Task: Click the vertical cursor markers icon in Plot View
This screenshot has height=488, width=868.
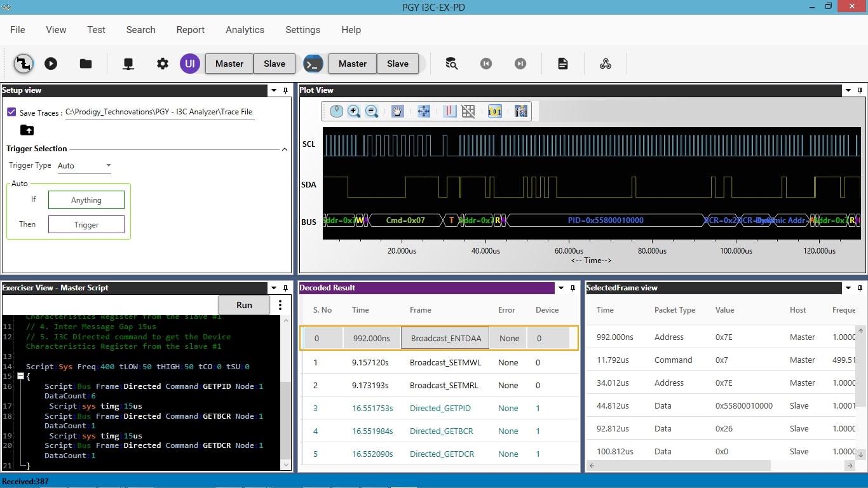Action: pyautogui.click(x=450, y=112)
